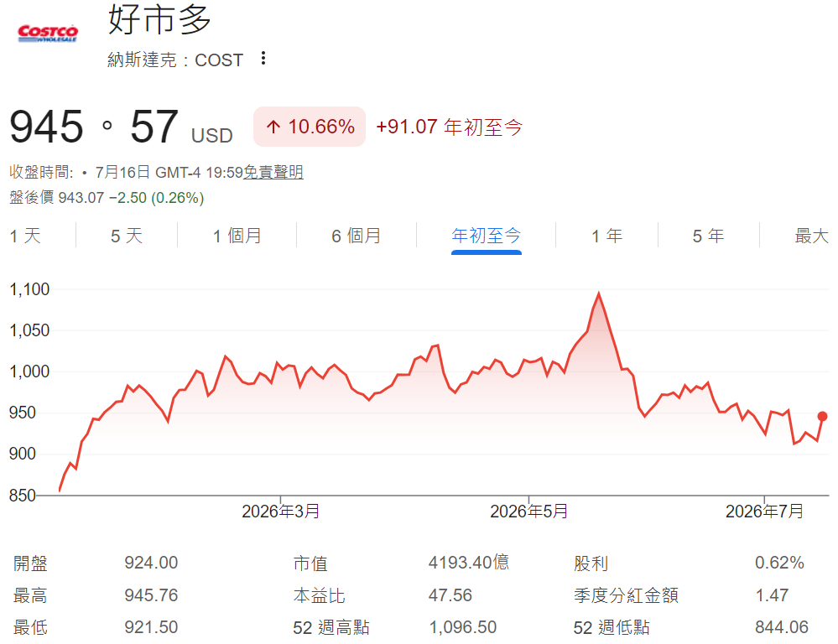Click the red current-price dot on chart
This screenshot has width=838, height=644.
pos(823,416)
